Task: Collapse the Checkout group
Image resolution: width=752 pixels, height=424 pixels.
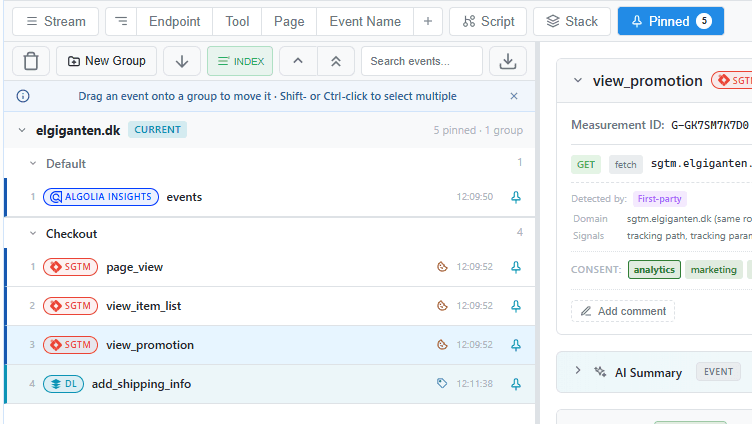Action: point(33,234)
